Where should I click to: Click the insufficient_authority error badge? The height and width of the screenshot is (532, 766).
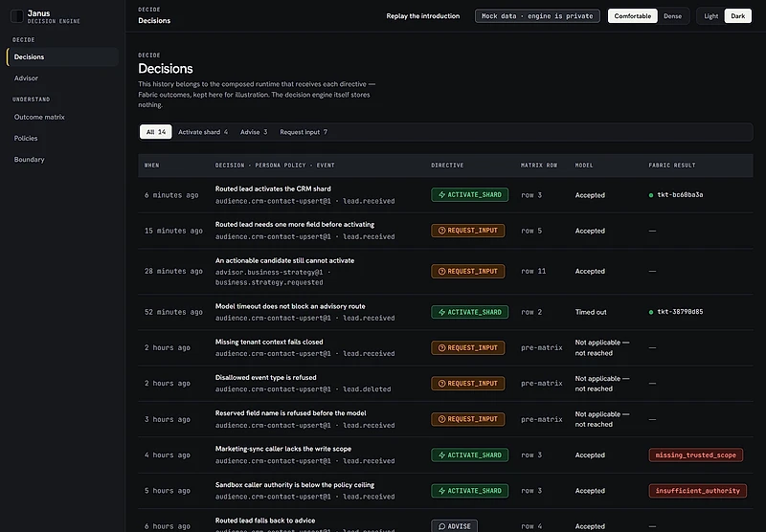698,491
